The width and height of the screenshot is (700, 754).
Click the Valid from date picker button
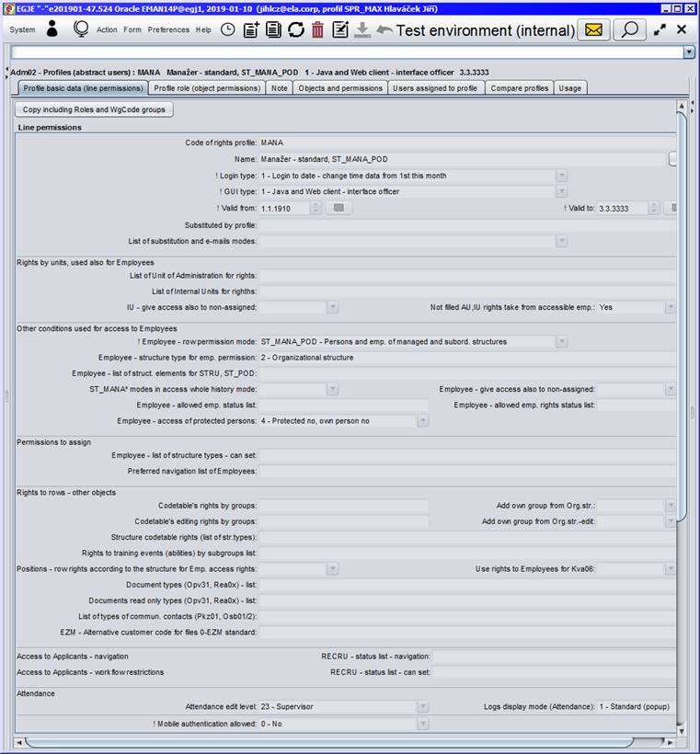339,209
